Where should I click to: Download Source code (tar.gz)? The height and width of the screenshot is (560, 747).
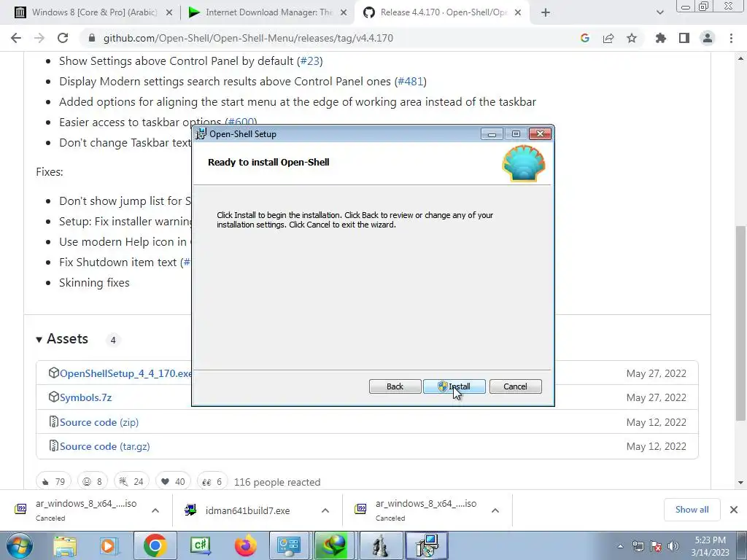tap(105, 447)
